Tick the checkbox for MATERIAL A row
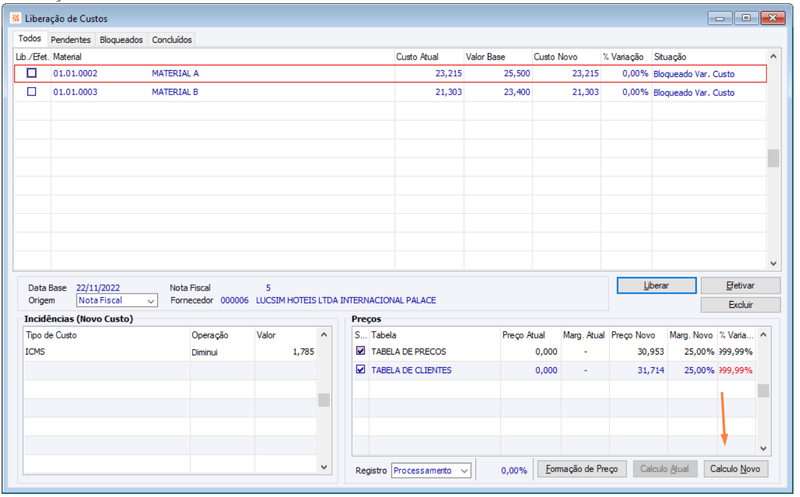 32,73
